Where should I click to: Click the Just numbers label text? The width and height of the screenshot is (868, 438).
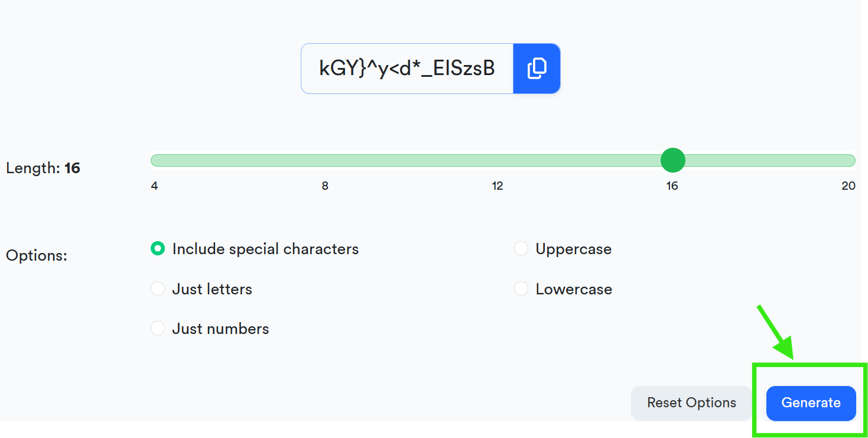click(x=220, y=329)
